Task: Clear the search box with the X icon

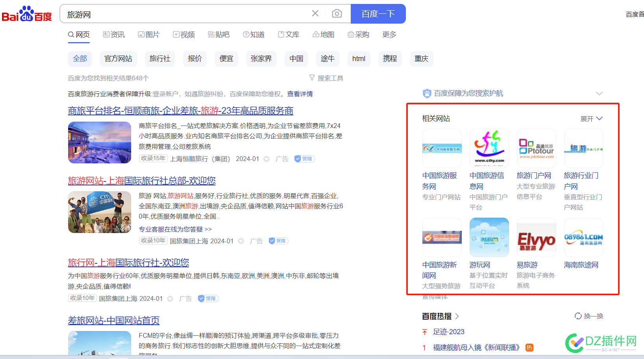Action: [x=315, y=13]
